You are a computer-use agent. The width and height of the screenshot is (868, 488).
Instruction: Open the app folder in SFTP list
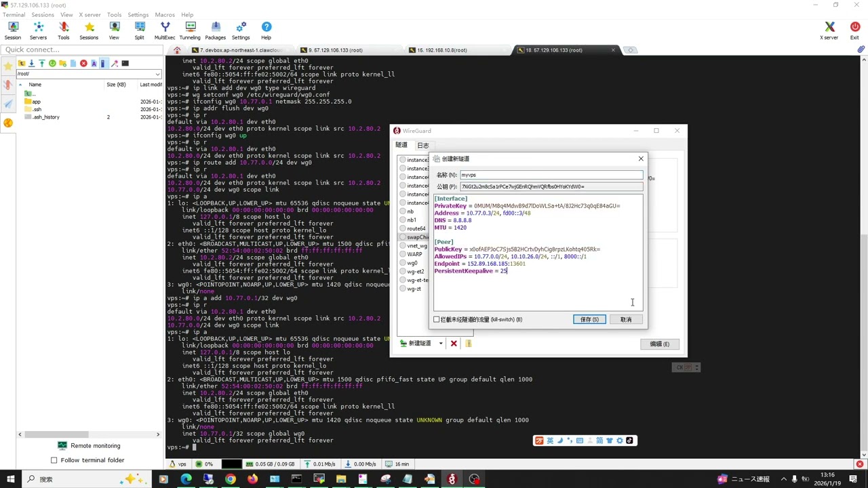click(x=33, y=102)
